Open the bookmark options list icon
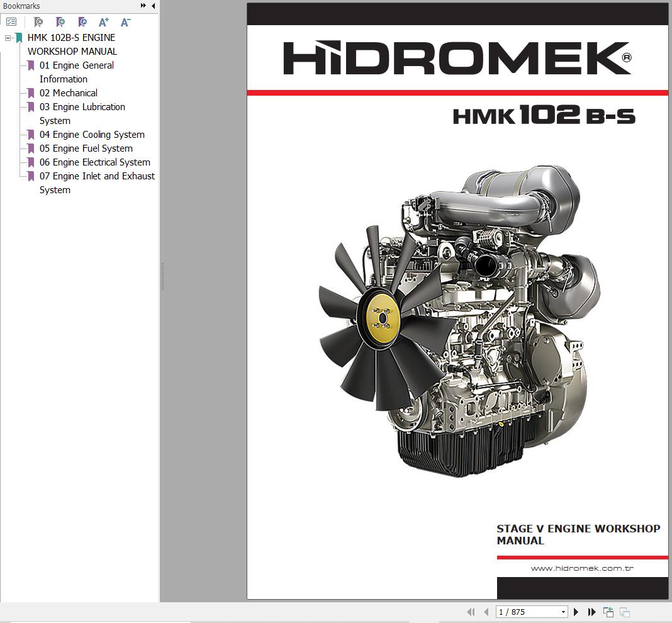672x623 pixels. pos(11,22)
